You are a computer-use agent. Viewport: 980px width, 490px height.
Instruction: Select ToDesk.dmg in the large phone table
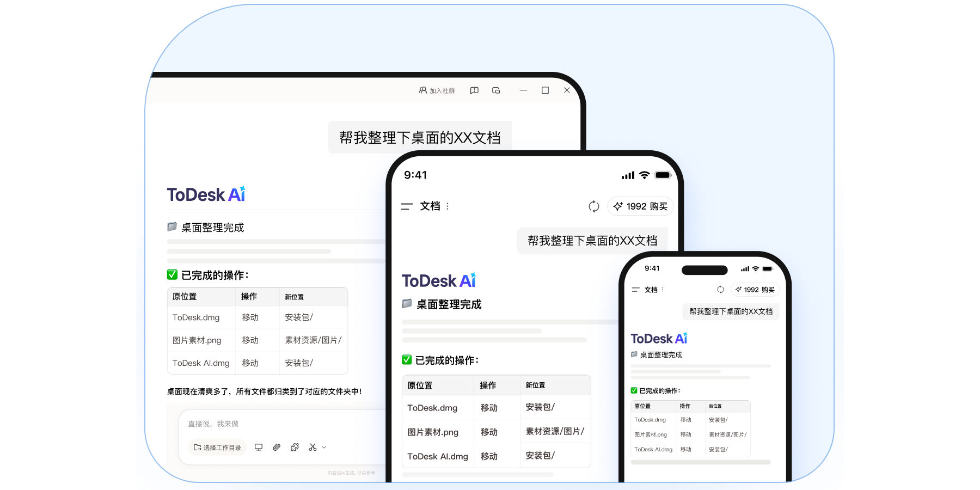pyautogui.click(x=432, y=408)
